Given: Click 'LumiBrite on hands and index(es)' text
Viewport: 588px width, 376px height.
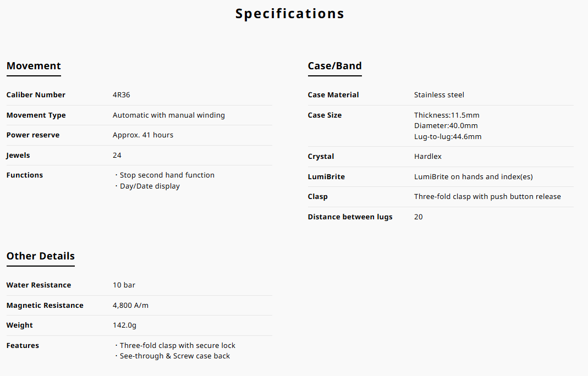Looking at the screenshot, I should (473, 177).
